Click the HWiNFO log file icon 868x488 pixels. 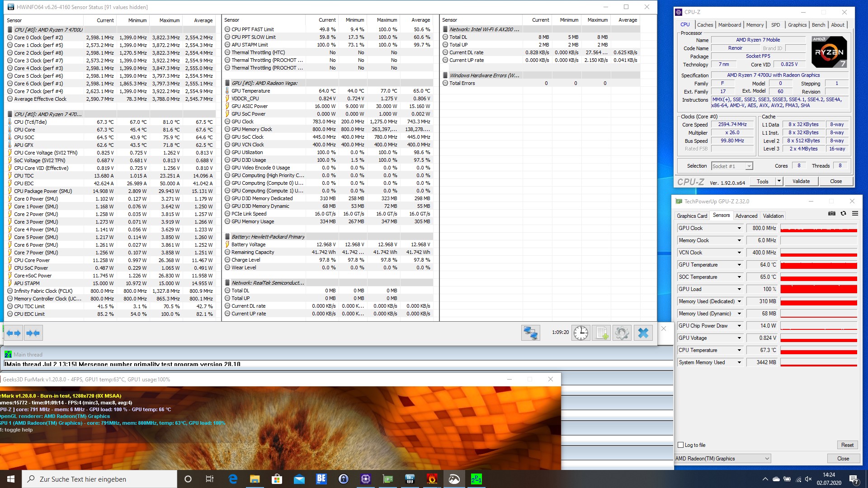click(x=601, y=333)
